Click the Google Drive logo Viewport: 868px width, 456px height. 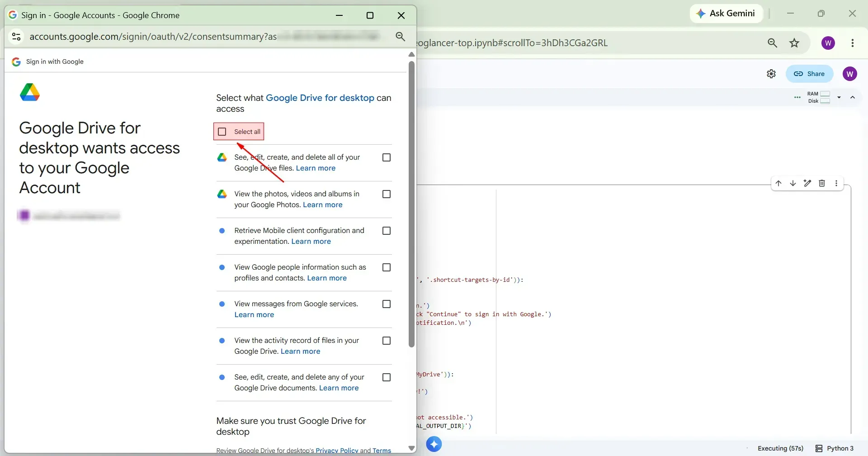(x=30, y=92)
